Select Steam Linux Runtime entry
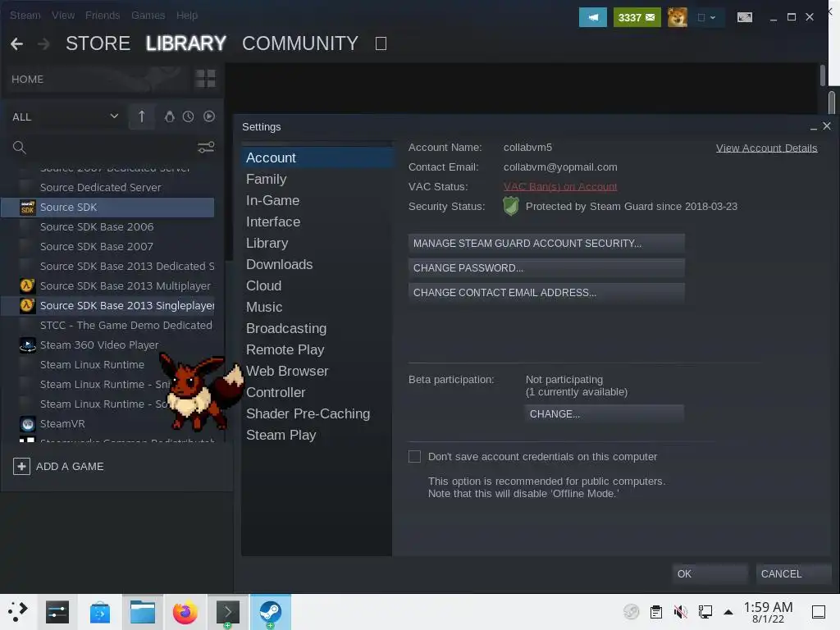The height and width of the screenshot is (630, 840). tap(92, 365)
